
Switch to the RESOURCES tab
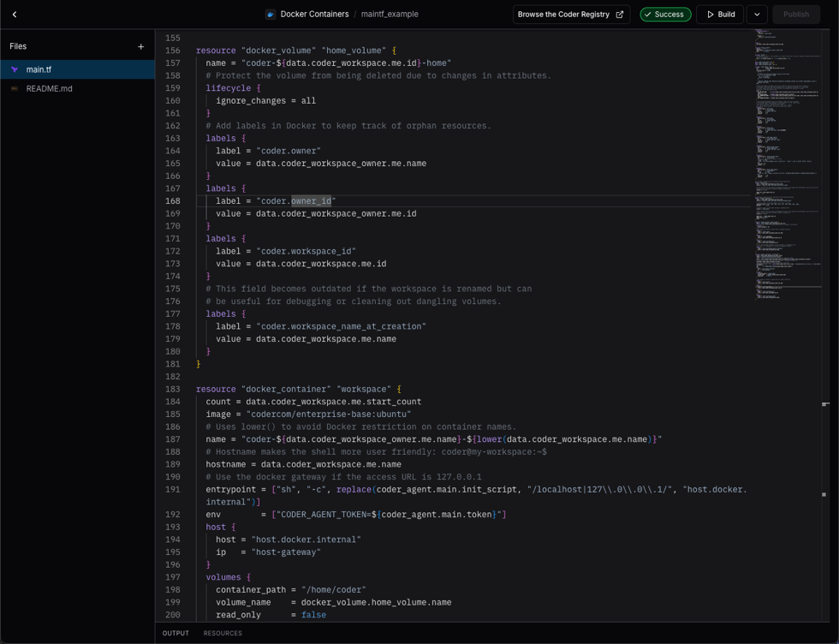pos(223,633)
